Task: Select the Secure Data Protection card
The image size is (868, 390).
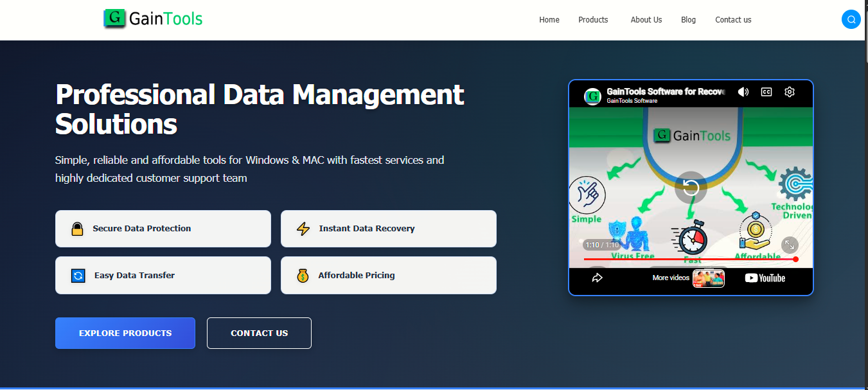Action: pos(163,229)
